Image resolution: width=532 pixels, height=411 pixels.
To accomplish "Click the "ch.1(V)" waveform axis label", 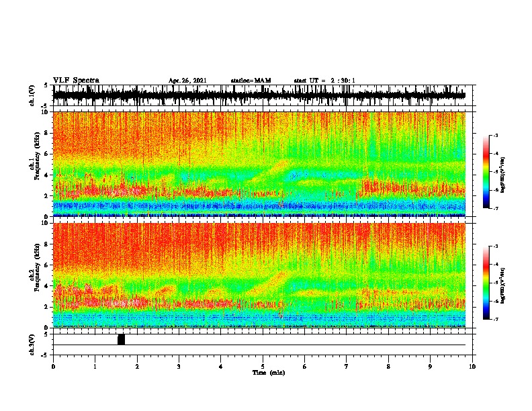I will 32,95.
